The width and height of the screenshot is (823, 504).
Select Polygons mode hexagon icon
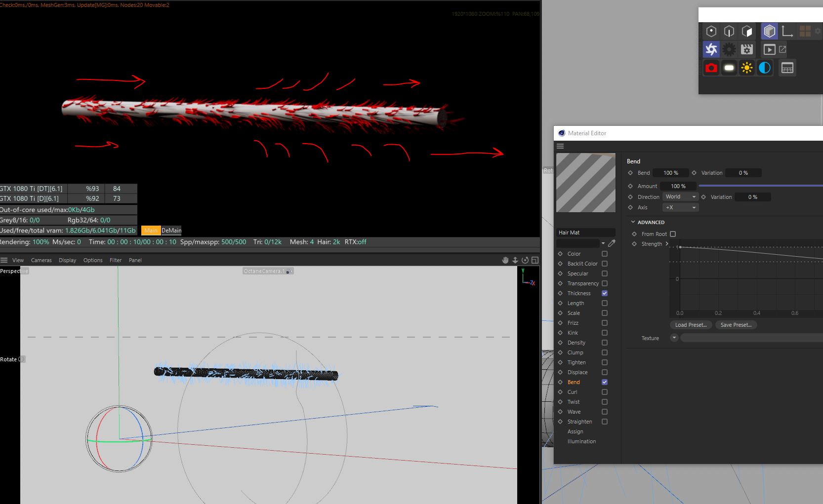[x=747, y=31]
